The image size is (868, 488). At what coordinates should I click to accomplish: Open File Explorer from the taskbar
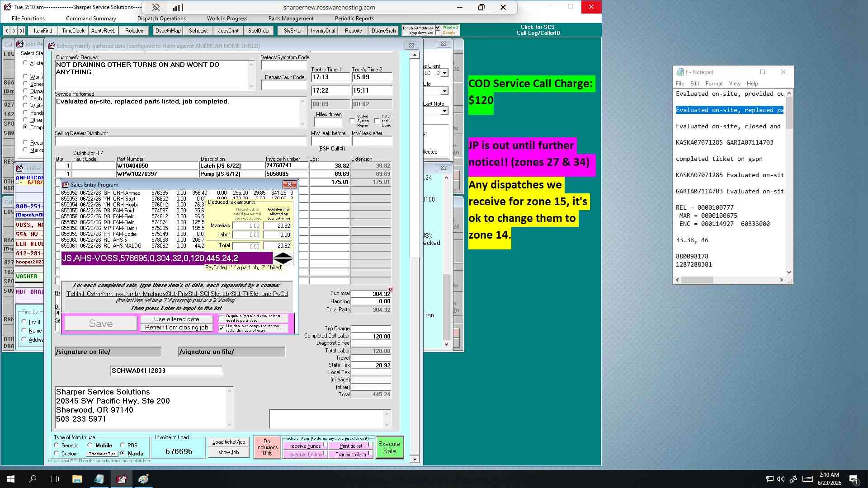77,479
